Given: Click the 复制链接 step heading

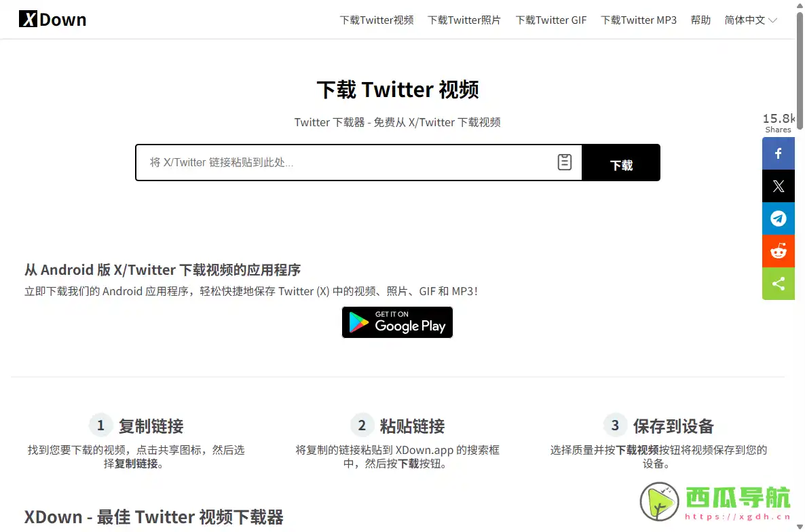Looking at the screenshot, I should point(151,426).
